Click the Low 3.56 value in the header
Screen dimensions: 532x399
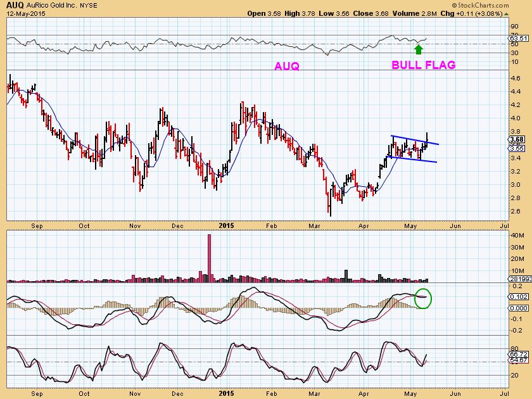point(334,13)
